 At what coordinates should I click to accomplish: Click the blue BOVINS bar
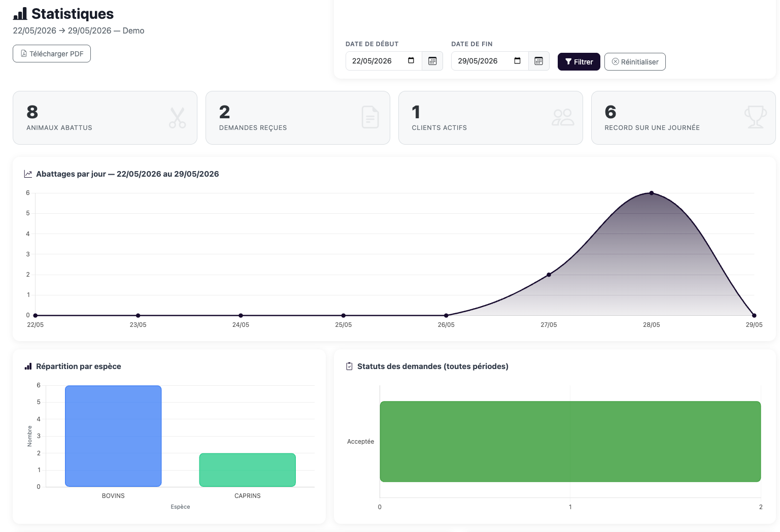pyautogui.click(x=113, y=436)
